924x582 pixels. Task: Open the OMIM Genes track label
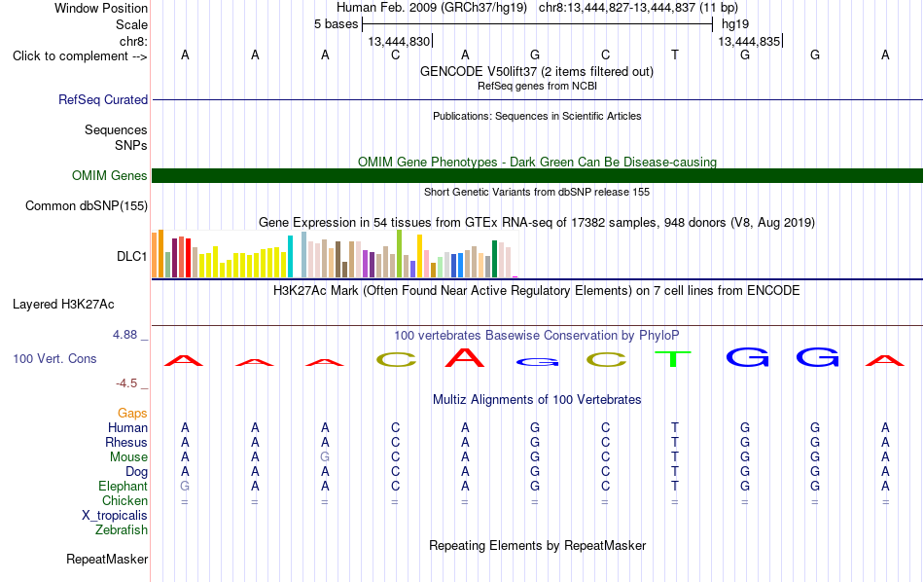pos(109,176)
